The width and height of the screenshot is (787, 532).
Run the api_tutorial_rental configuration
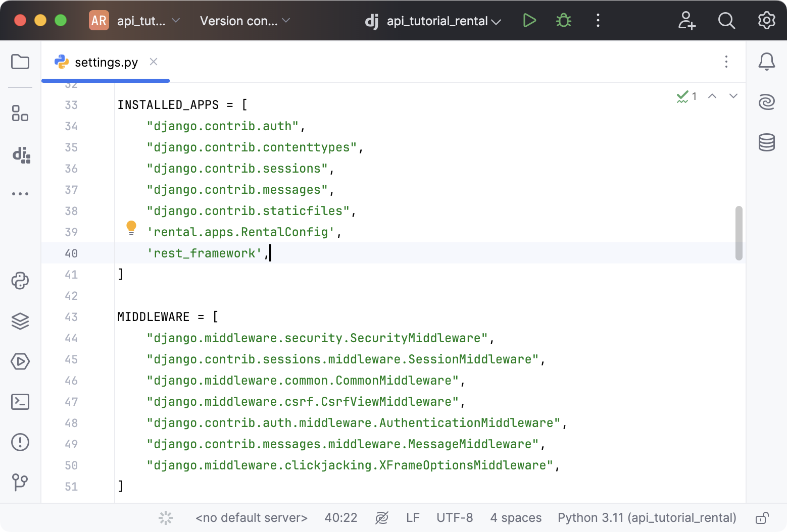point(529,21)
